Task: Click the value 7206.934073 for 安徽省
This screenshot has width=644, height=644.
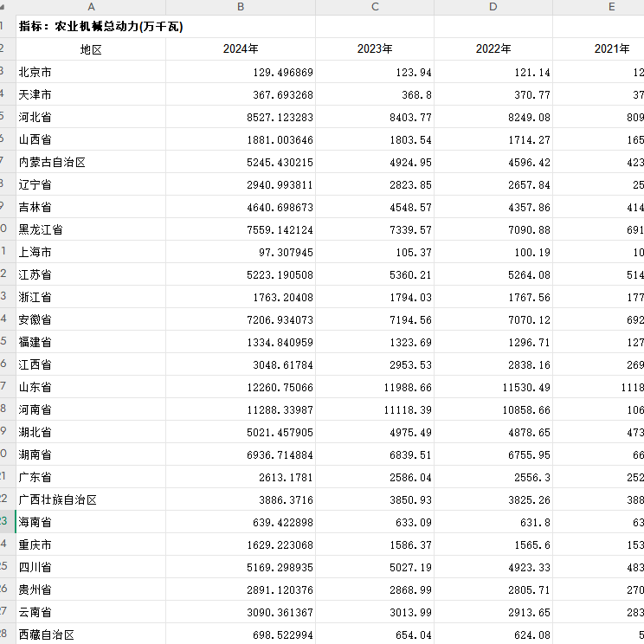Action: (241, 319)
